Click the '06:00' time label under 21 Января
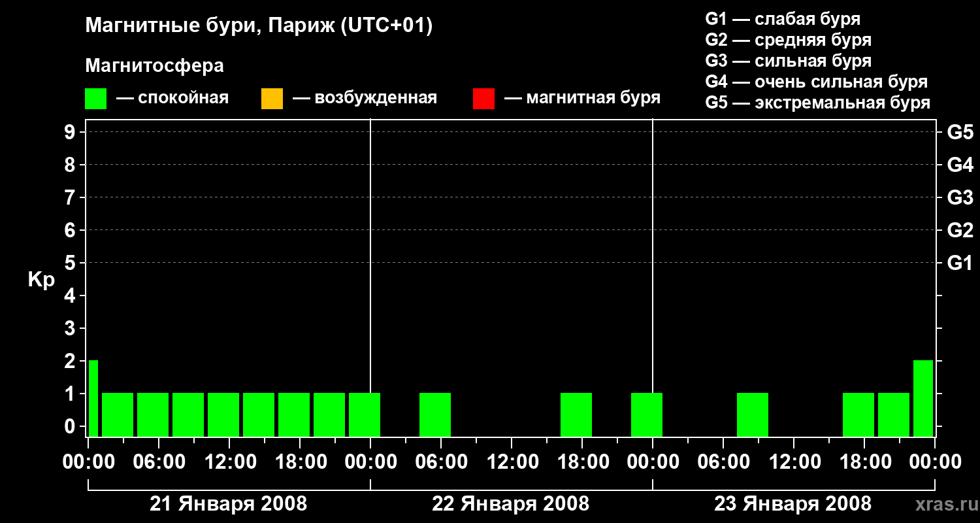 158,462
